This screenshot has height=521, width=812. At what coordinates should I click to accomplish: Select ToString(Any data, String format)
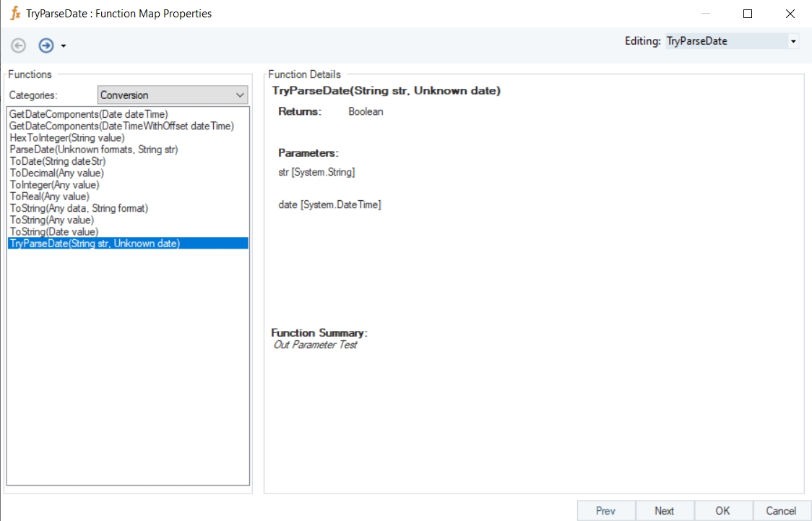coord(79,208)
